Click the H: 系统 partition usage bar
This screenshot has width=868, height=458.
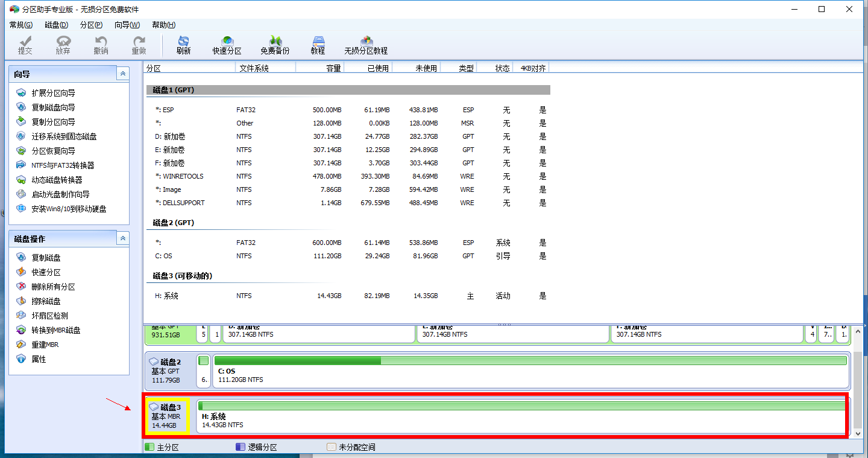point(521,406)
